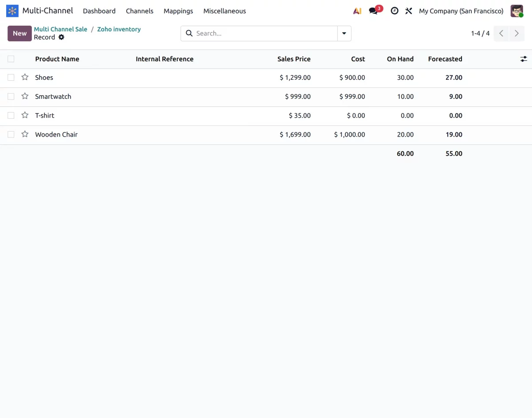This screenshot has width=532, height=418.
Task: Star the Wooden Chair product as favorite
Action: (25, 134)
